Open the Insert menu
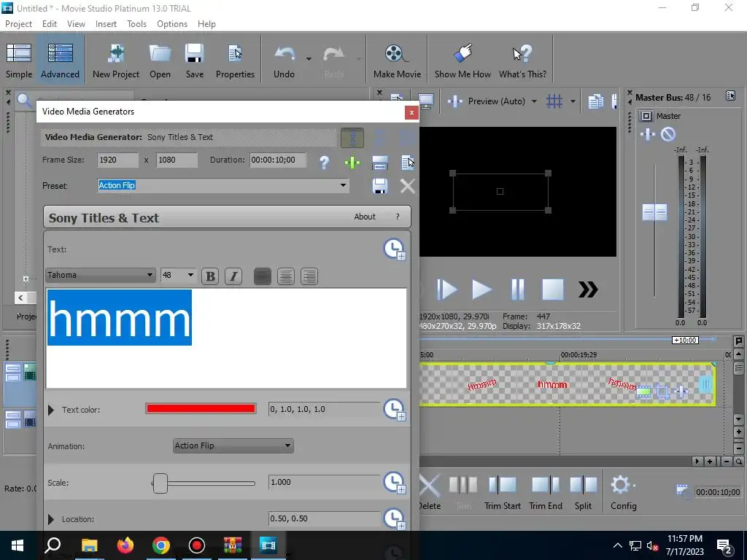 click(106, 24)
